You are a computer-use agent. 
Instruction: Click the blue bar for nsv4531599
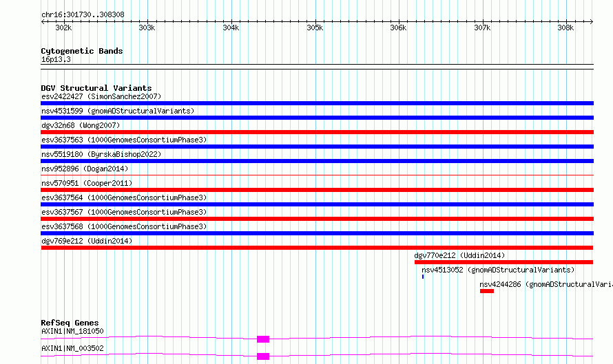tap(317, 118)
